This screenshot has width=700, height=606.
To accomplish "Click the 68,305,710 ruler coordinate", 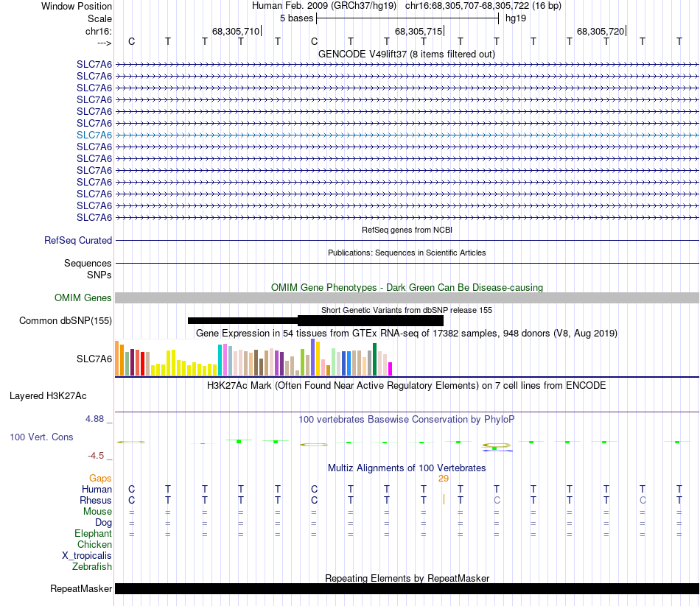I will 236,31.
